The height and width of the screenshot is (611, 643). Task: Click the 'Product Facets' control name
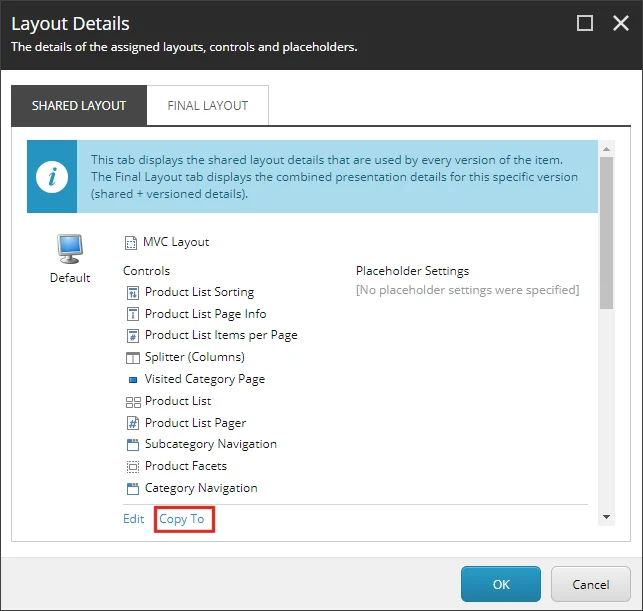pos(186,466)
